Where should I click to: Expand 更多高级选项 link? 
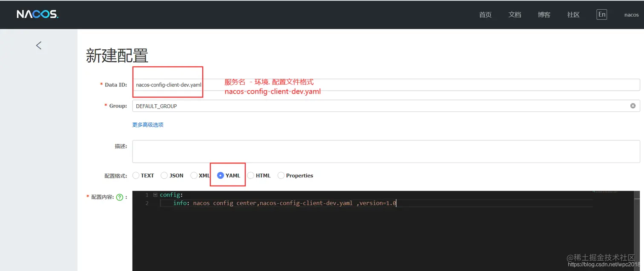pos(148,125)
